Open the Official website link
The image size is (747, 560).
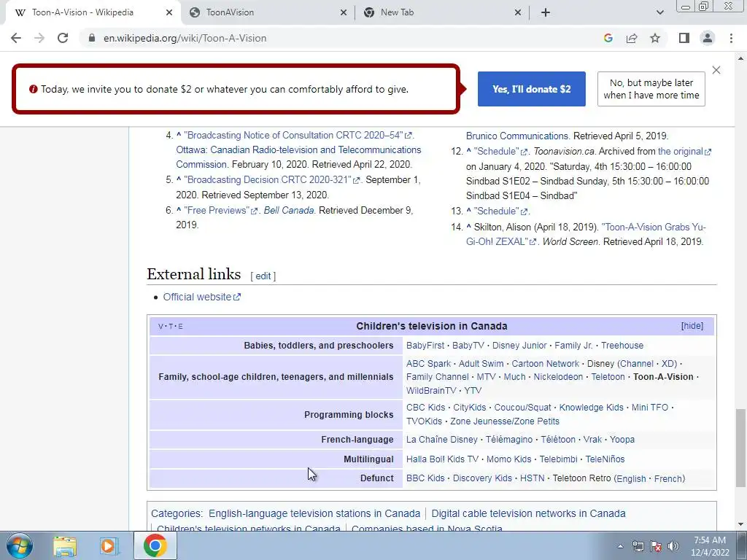(x=201, y=297)
